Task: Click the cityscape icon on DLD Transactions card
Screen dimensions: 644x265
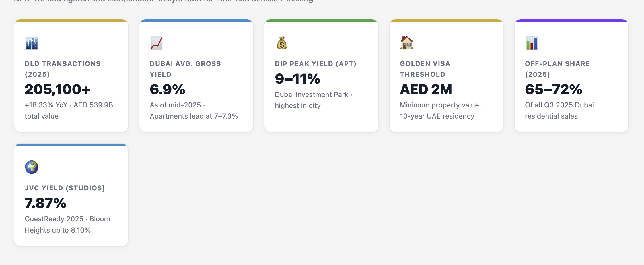Action: [x=32, y=43]
